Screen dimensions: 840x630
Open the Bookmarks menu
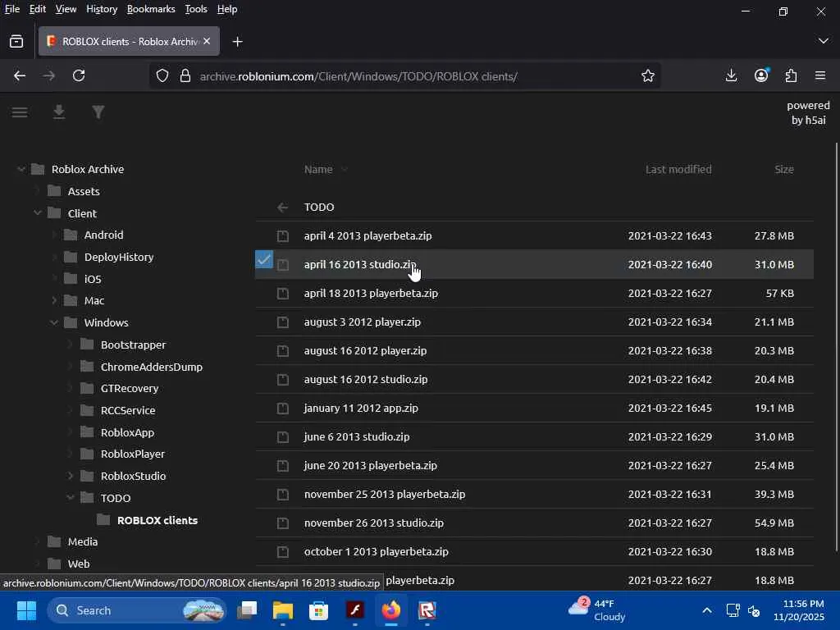pyautogui.click(x=151, y=9)
